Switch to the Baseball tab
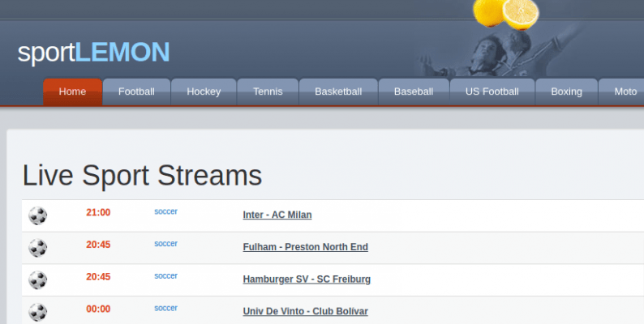This screenshot has width=644, height=324. click(414, 92)
